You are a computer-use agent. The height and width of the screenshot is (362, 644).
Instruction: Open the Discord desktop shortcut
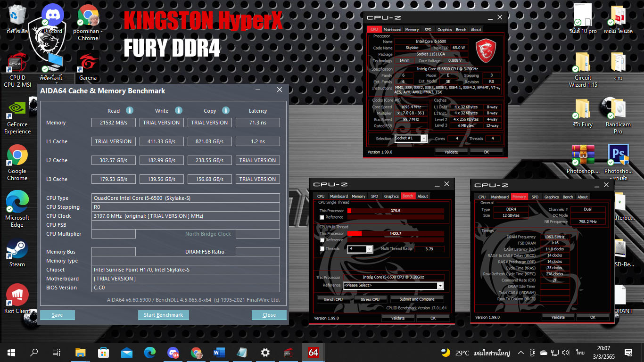pos(53,20)
